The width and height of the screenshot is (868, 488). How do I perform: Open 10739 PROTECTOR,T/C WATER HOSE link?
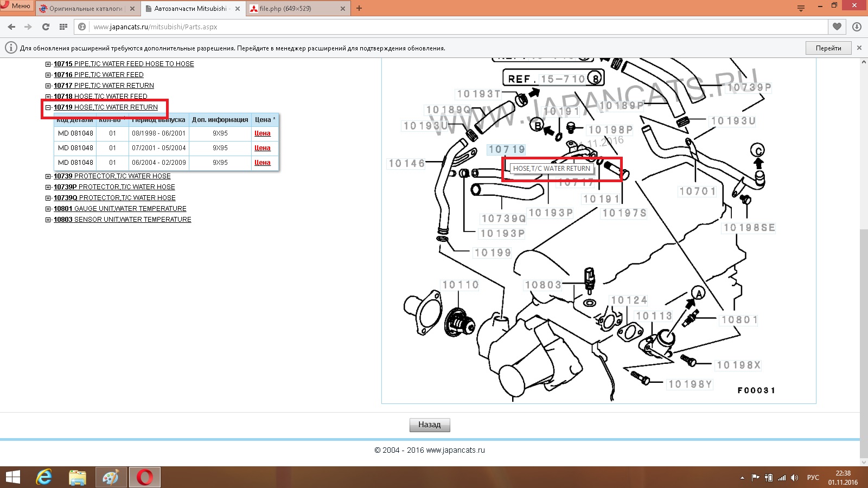(x=112, y=176)
